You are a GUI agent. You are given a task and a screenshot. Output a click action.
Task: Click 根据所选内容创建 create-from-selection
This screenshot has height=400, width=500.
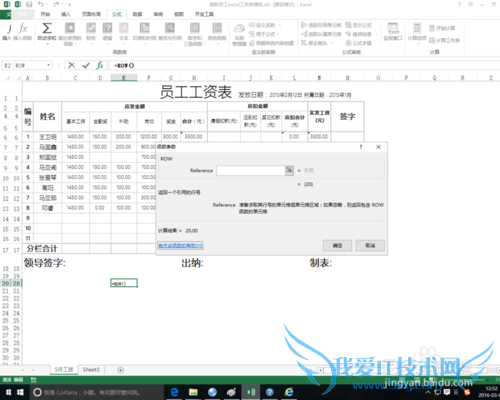tap(271, 43)
